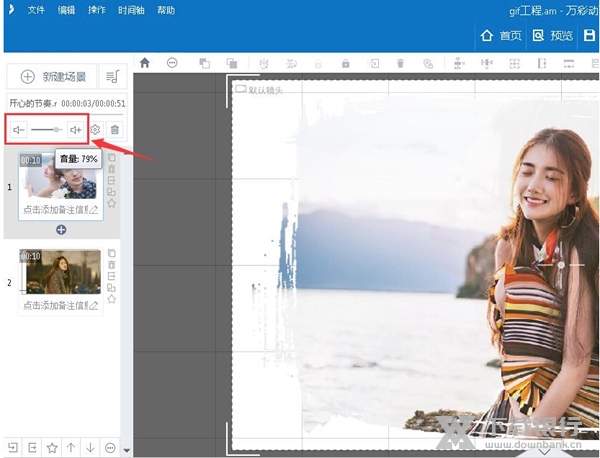This screenshot has width=600, height=458.
Task: Open the more options circle at bottom toolbar
Action: [109, 447]
